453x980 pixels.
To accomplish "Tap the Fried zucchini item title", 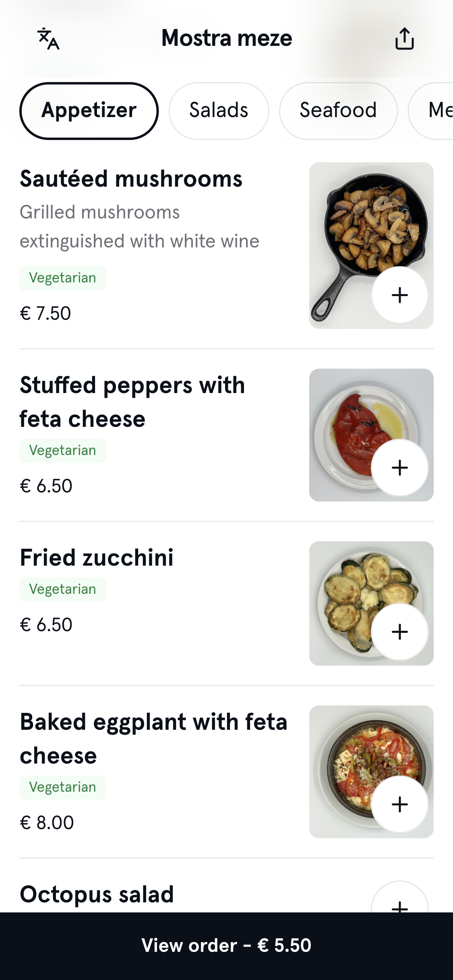I will (x=97, y=558).
